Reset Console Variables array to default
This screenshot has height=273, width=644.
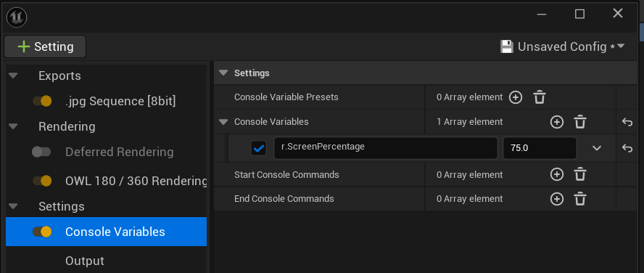[x=627, y=122]
